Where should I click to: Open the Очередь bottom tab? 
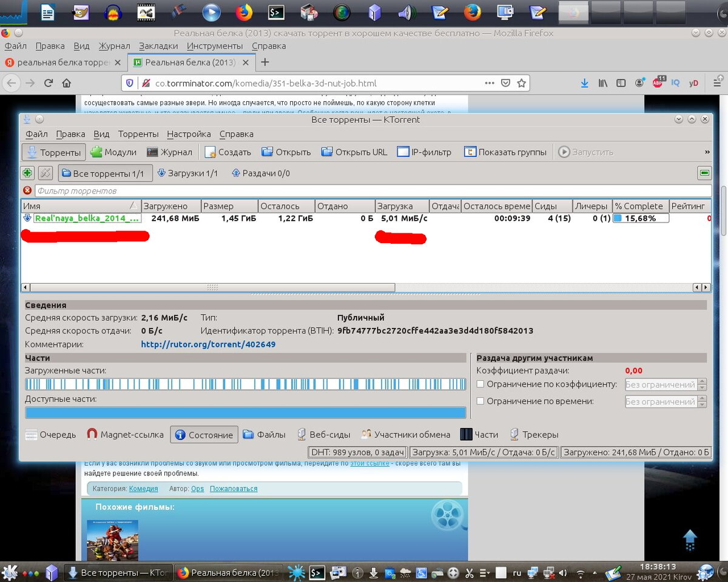click(x=52, y=435)
